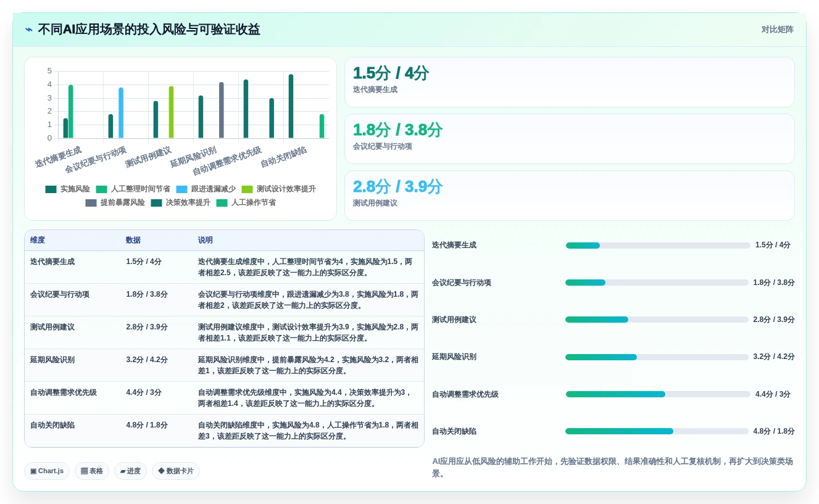Click the 测试用例建议 progress bar
The width and height of the screenshot is (819, 504).
[657, 320]
